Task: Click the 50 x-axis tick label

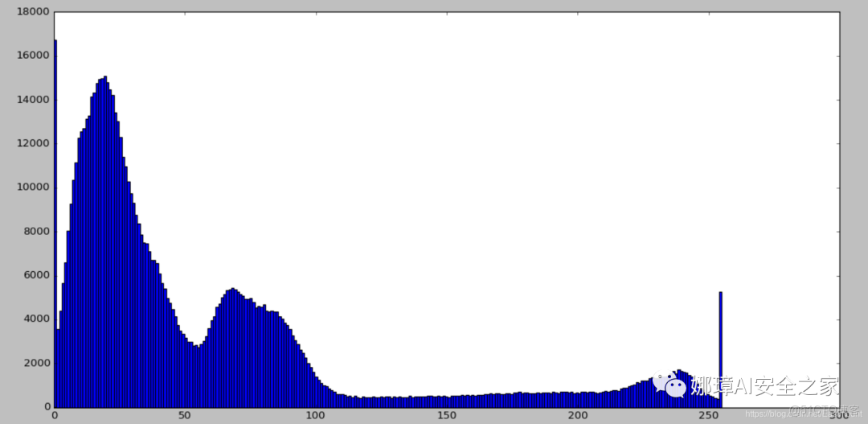Action: pyautogui.click(x=185, y=415)
